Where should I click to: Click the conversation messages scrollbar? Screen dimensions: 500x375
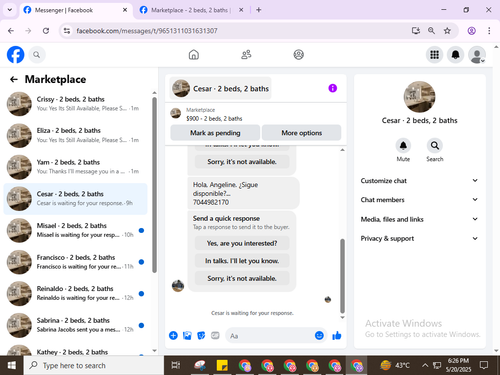tap(342, 276)
